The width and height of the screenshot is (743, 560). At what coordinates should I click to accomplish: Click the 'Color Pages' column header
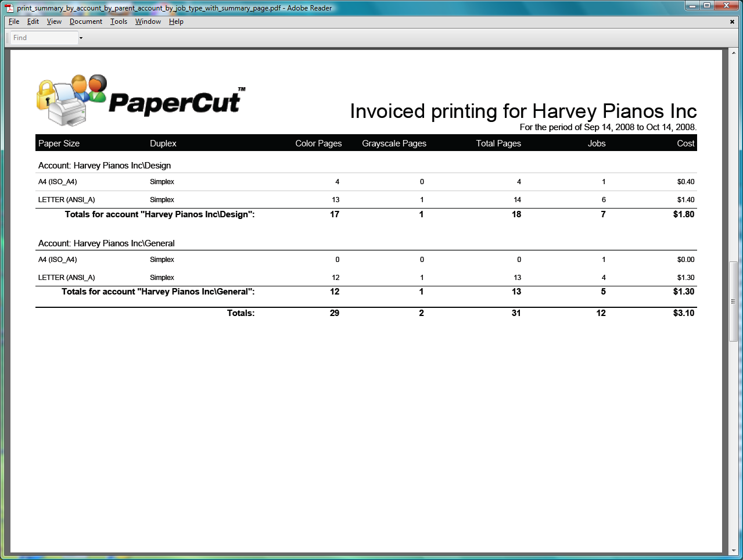318,143
